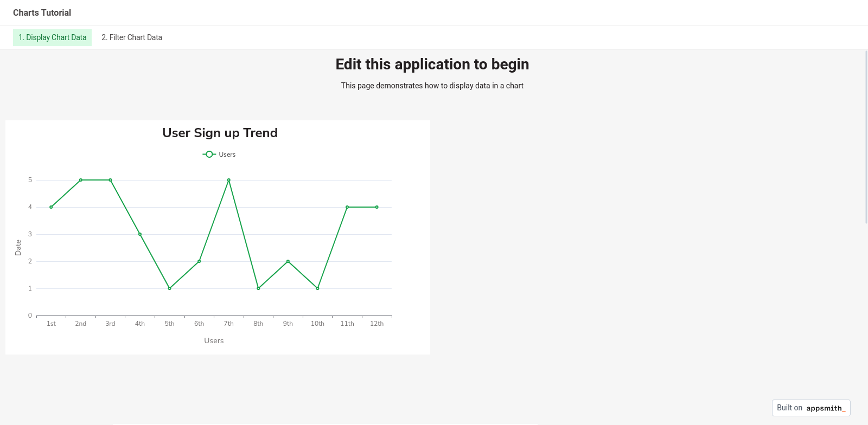This screenshot has height=425, width=868.
Task: Click the final data point at 12th
Action: pos(377,207)
